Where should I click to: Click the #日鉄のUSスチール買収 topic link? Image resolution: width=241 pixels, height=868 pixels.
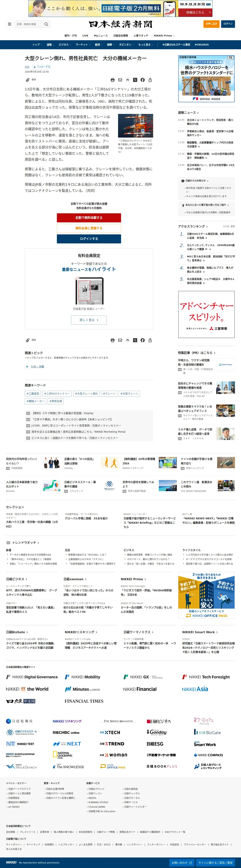(176, 45)
